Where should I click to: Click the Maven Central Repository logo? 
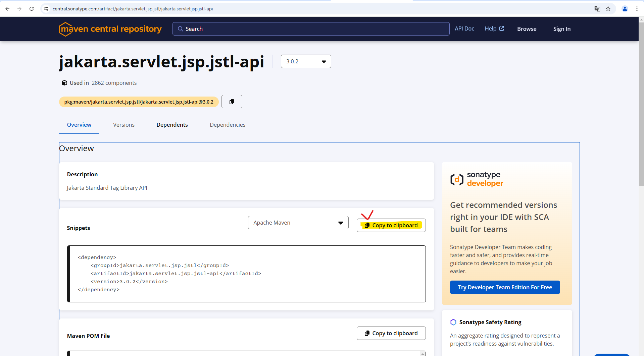click(110, 29)
